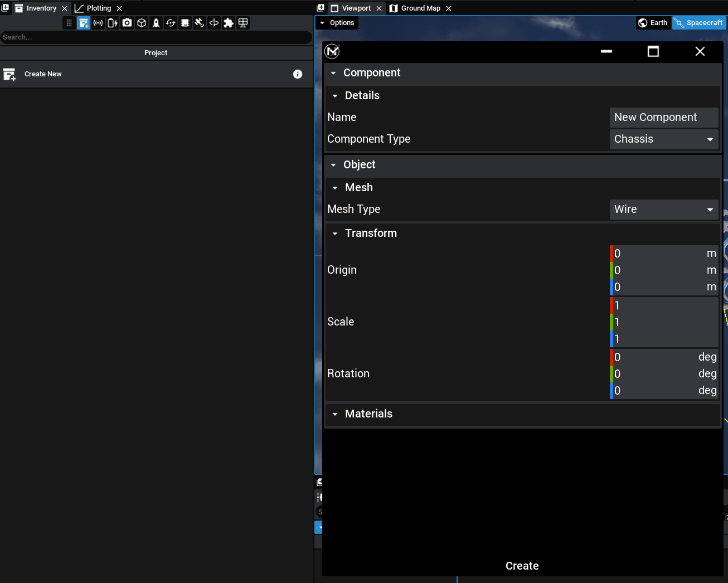Click Create New in Project list
This screenshot has height=583, width=728.
[x=43, y=74]
